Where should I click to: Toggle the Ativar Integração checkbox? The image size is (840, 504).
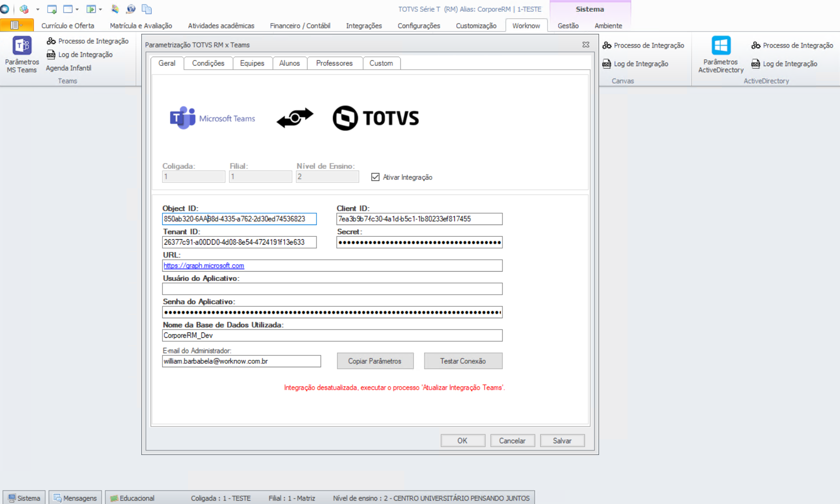coord(375,177)
